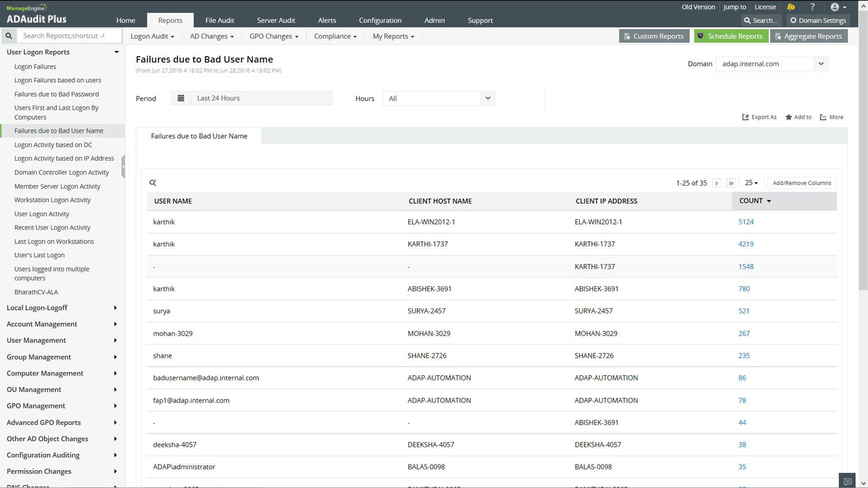The height and width of the screenshot is (488, 868).
Task: Collapse the sidebar panel handle
Action: tap(123, 166)
